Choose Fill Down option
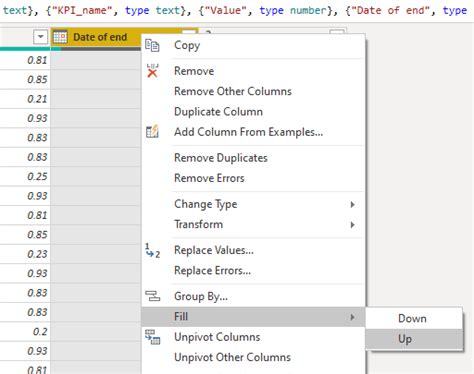Viewport: 474px width, 374px height. pos(414,319)
